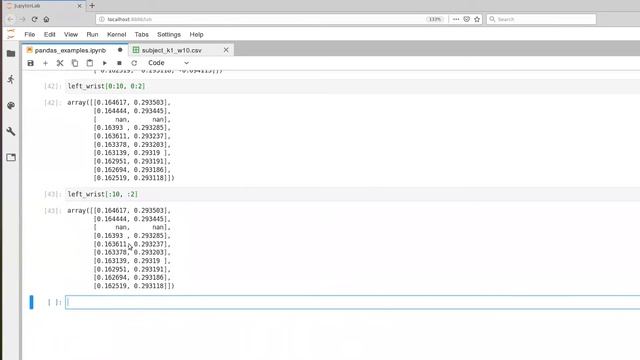This screenshot has width=640, height=360.
Task: Open the Tabs menu
Action: pyautogui.click(x=141, y=35)
